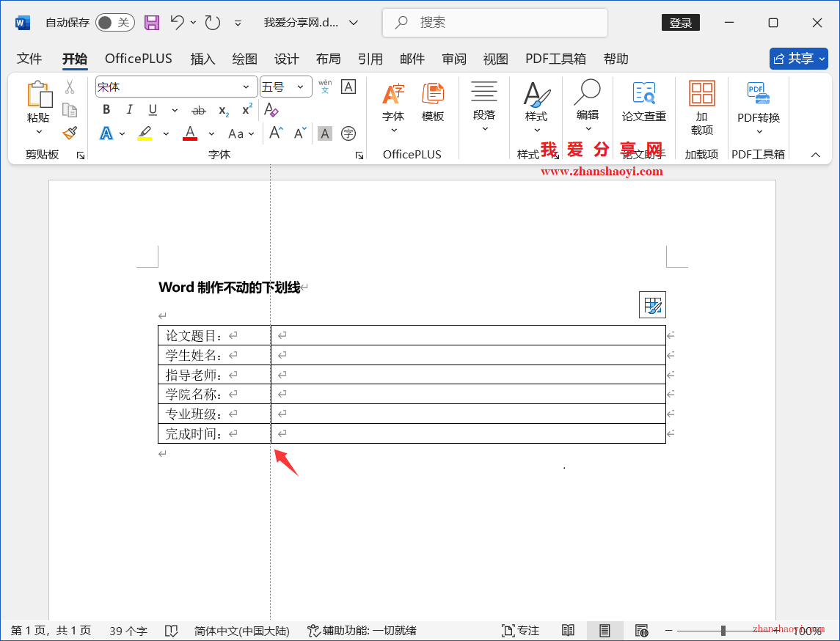Open the font dialog launcher in 字体 group

coord(359,155)
